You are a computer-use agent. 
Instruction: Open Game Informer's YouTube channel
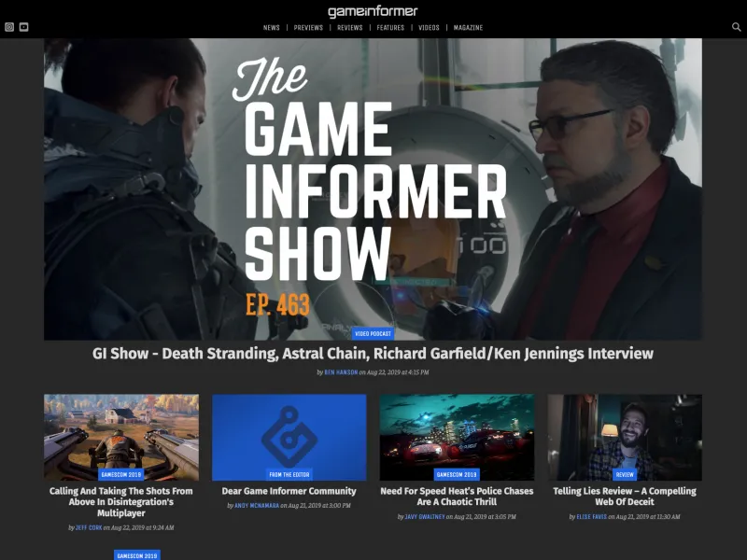tap(24, 27)
